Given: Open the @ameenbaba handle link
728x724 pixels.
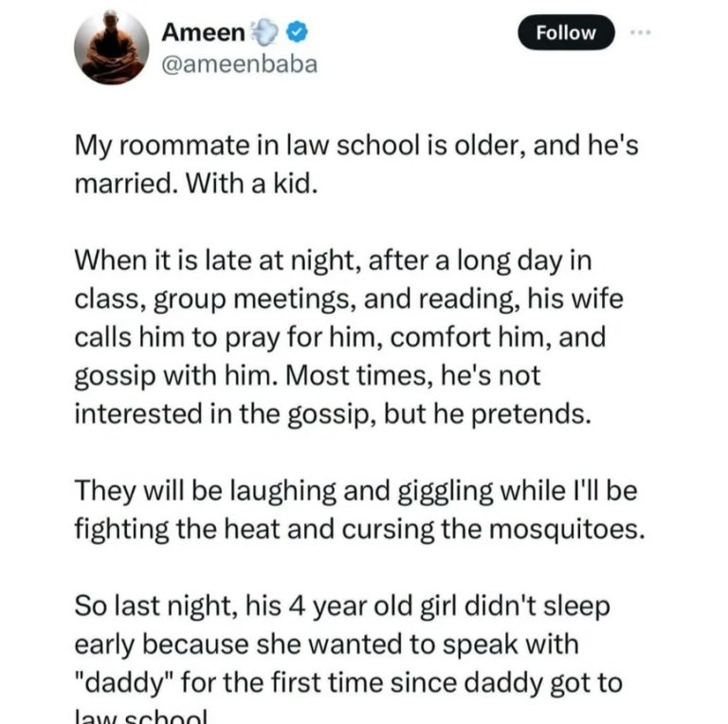Looking at the screenshot, I should click(240, 64).
